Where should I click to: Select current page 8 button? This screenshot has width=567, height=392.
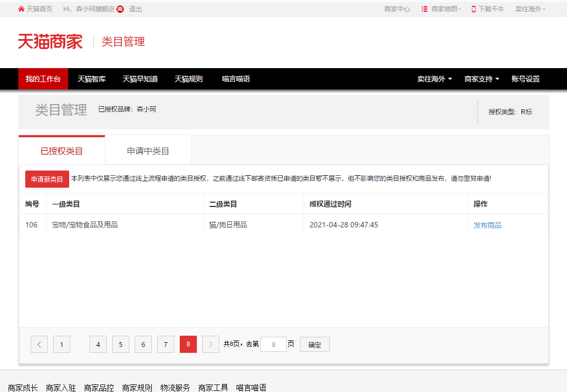coord(188,344)
